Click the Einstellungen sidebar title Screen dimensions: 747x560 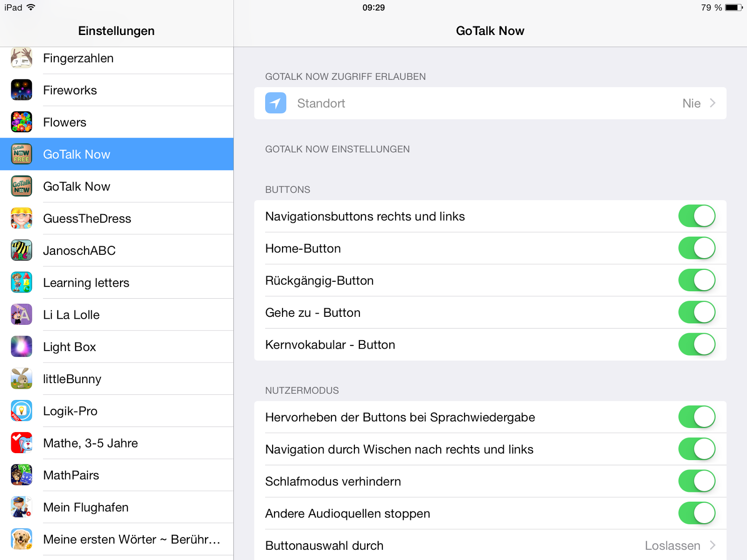pyautogui.click(x=116, y=31)
